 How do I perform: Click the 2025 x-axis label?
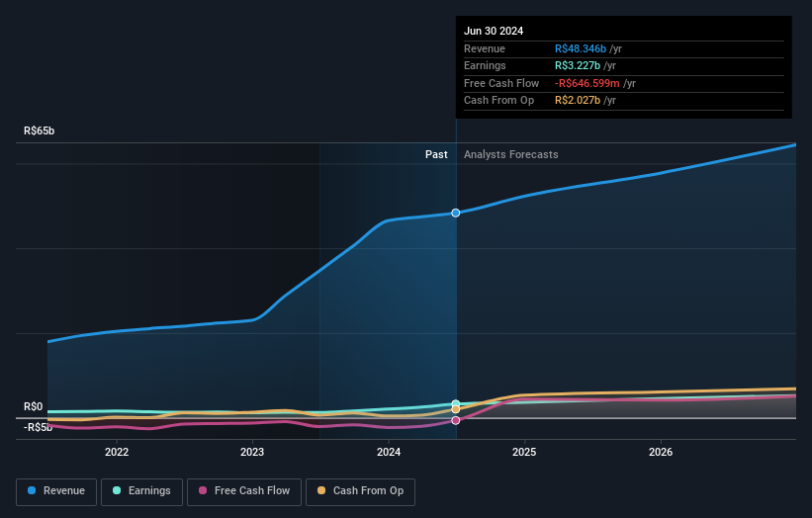click(524, 452)
